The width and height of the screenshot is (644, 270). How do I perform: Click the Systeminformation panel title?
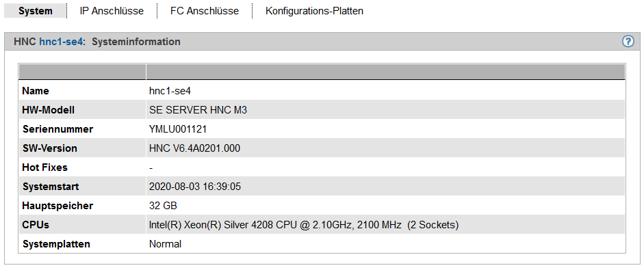136,42
